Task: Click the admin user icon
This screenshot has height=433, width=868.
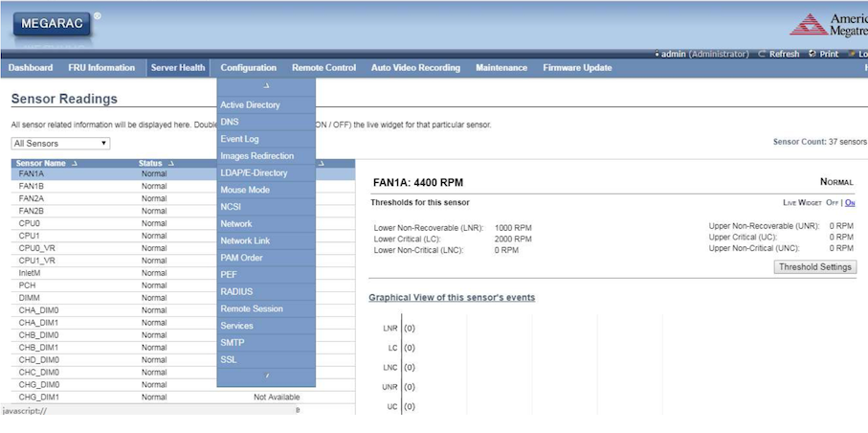Action: (x=657, y=55)
